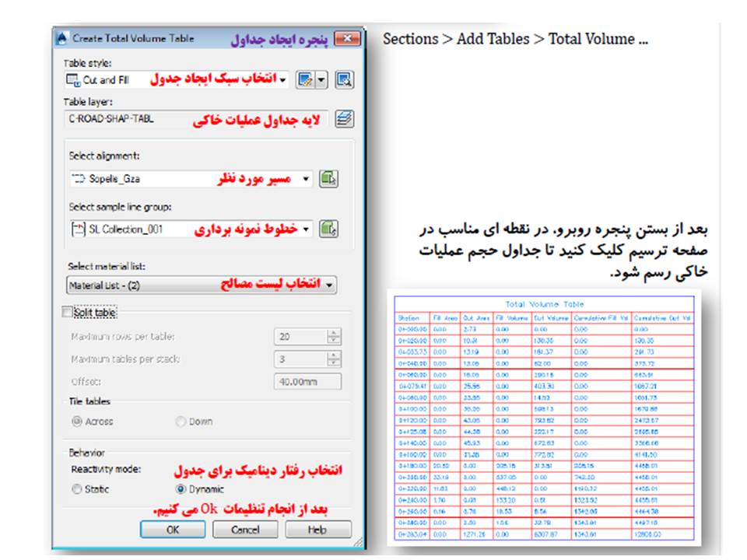Expand the arrow beside edit style icon
The width and height of the screenshot is (747, 560).
[x=321, y=79]
